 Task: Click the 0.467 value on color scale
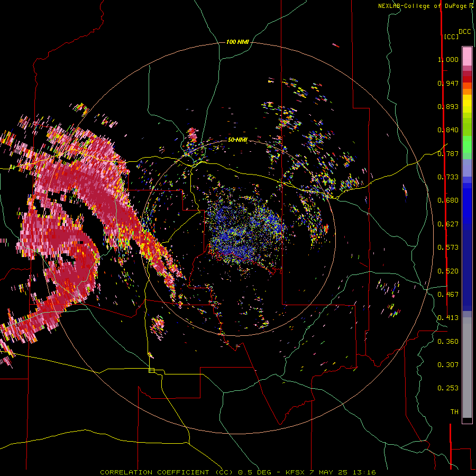[x=448, y=295]
